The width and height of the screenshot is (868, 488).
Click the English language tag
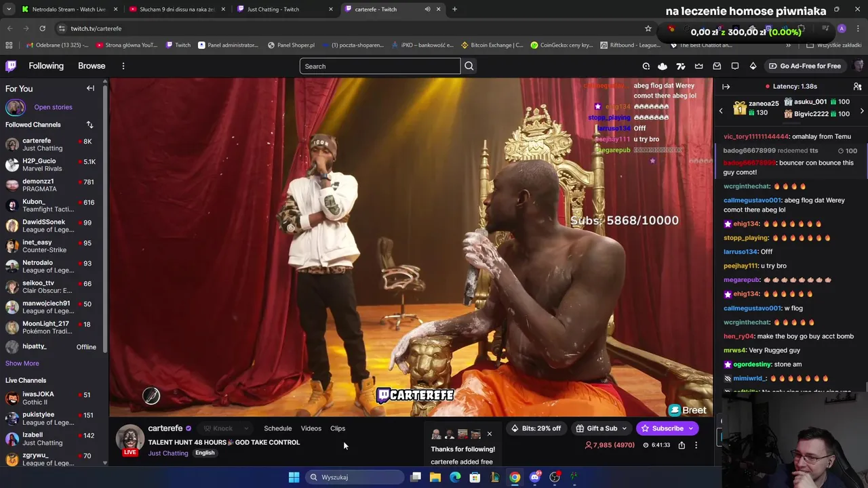pyautogui.click(x=205, y=453)
